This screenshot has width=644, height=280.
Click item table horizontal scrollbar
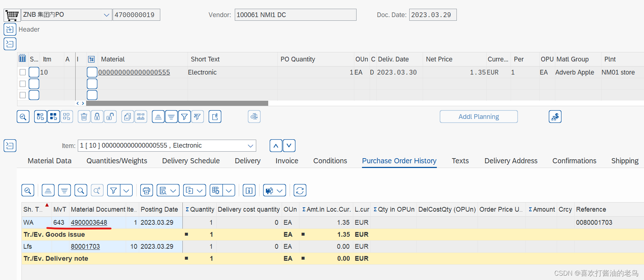(x=177, y=104)
